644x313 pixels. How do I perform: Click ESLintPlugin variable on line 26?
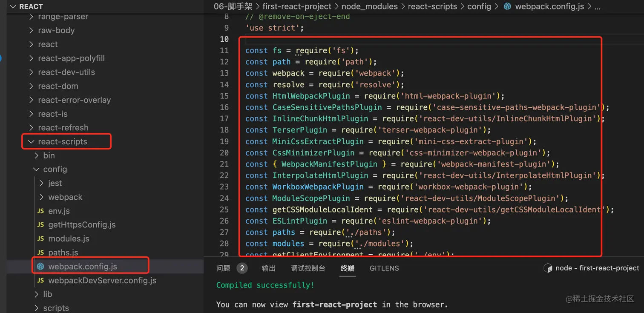(x=300, y=221)
